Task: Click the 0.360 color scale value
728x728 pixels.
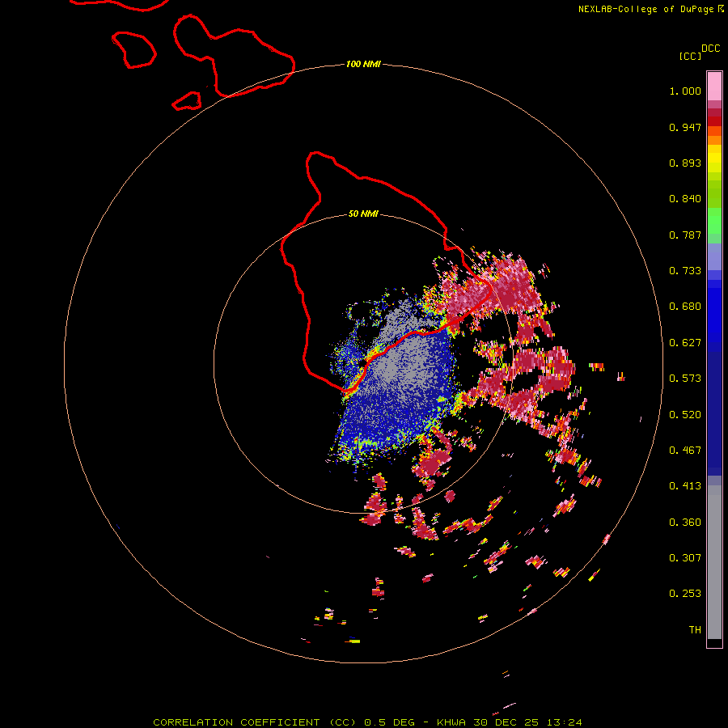Action: [685, 523]
